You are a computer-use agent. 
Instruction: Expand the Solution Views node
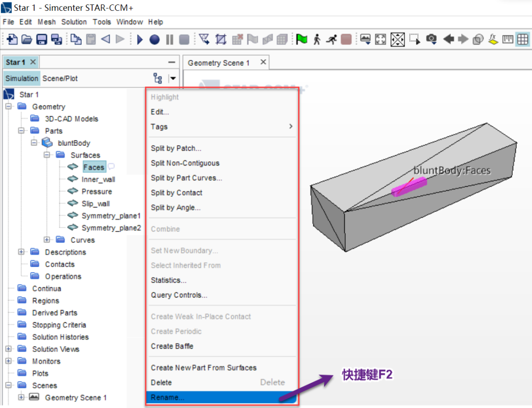coord(8,349)
